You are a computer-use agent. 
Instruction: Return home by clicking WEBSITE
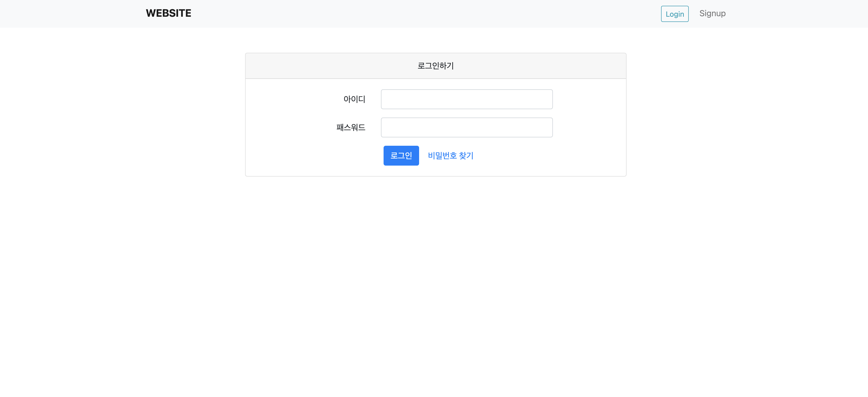point(168,13)
